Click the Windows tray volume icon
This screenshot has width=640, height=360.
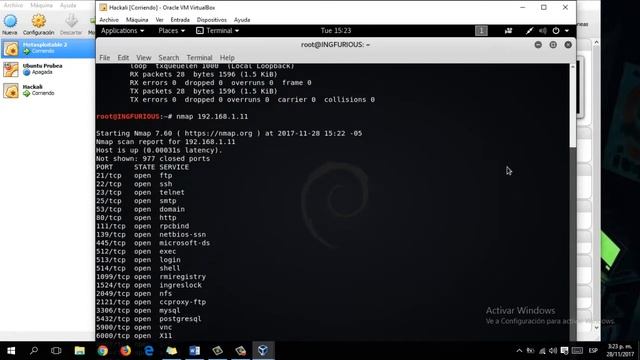[x=553, y=351]
